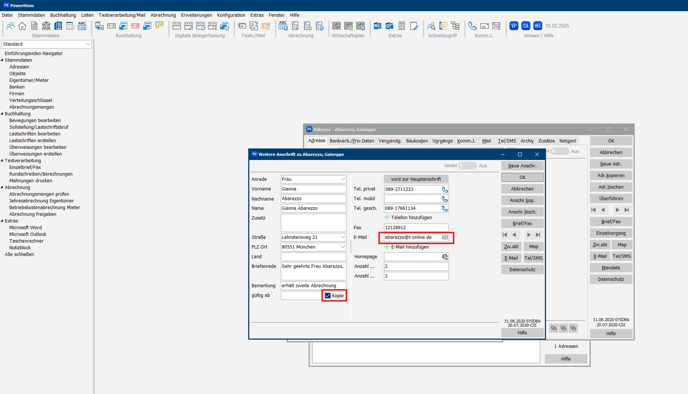Select Taschenrechner in the navigator tree

tap(26, 241)
